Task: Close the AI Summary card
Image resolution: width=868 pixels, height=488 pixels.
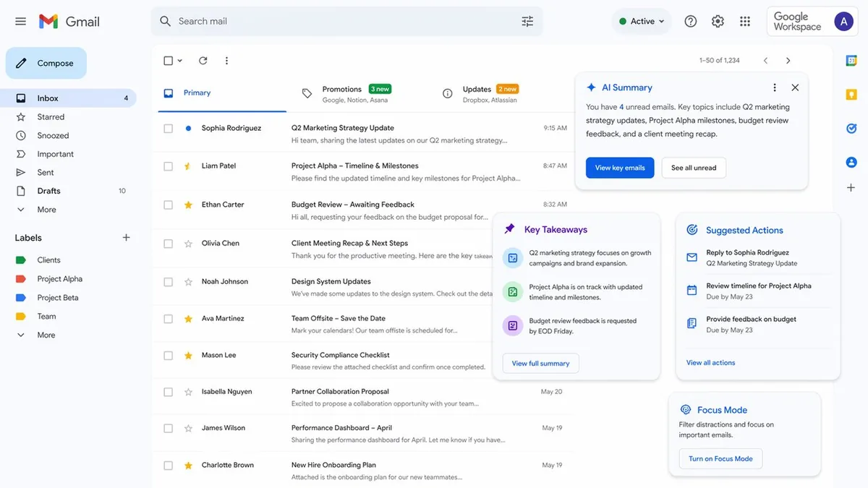Action: coord(795,87)
